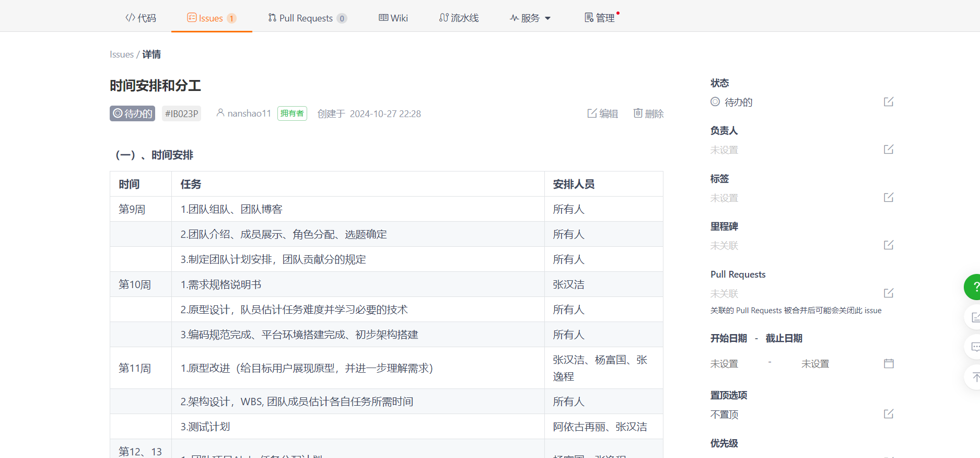Image resolution: width=980 pixels, height=458 pixels.
Task: Click task 1.团队组队、团队博客
Action: (x=231, y=209)
